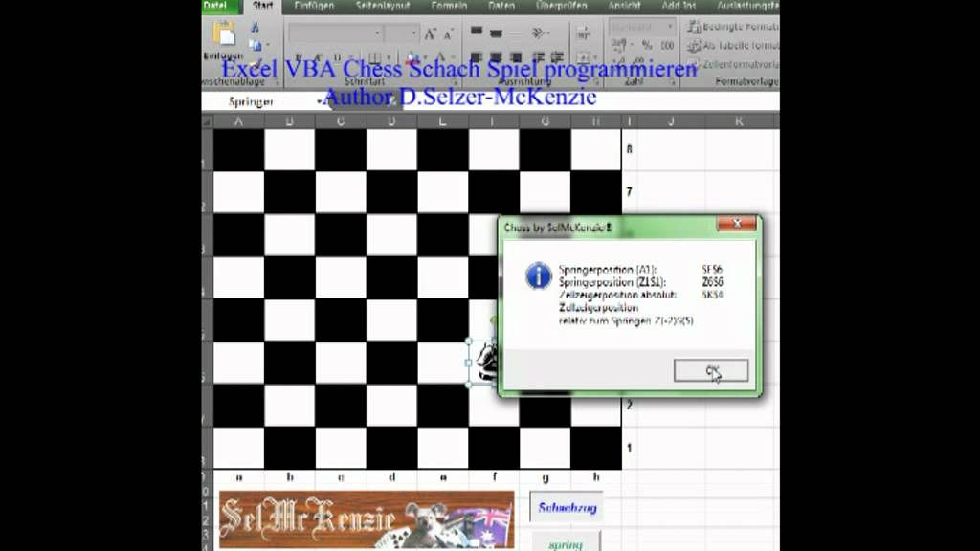Expand the name box dropdown arrow
This screenshot has height=551, width=980.
tap(319, 101)
